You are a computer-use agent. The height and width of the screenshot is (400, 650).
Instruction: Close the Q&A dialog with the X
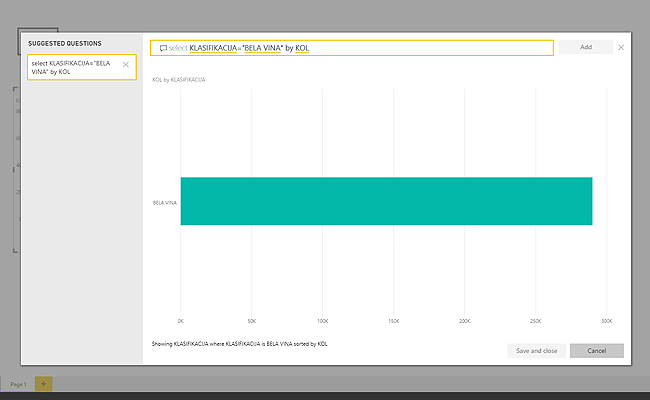(x=621, y=47)
